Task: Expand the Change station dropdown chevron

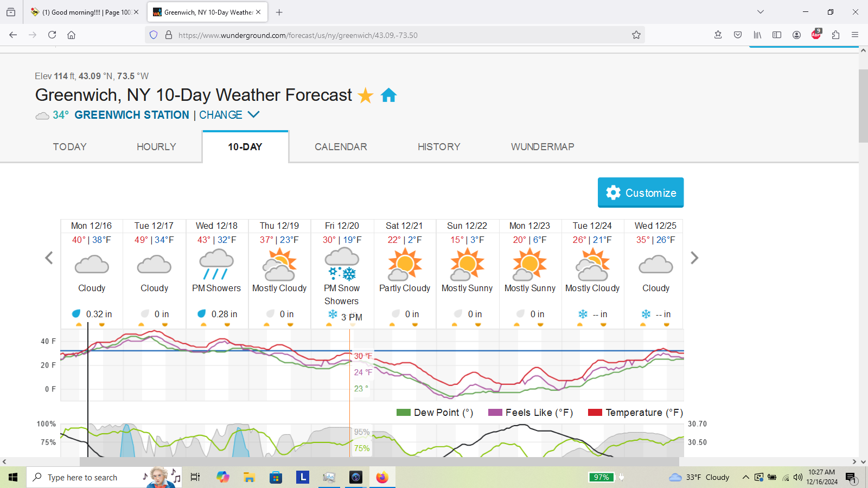Action: point(253,115)
